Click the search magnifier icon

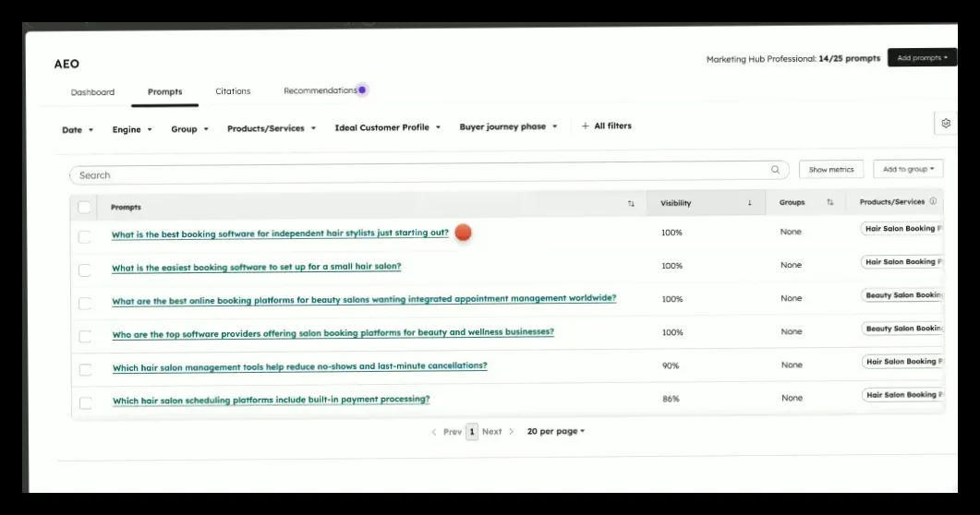coord(775,169)
